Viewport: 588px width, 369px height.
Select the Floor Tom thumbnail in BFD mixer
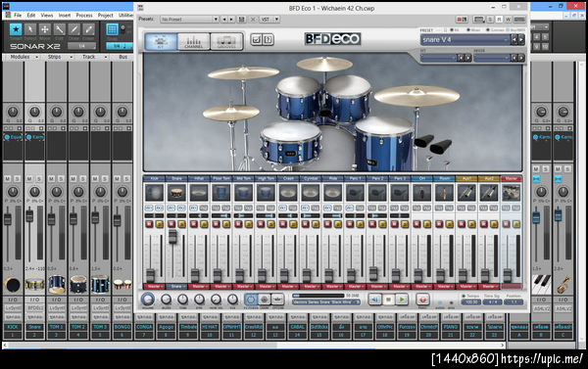(221, 193)
